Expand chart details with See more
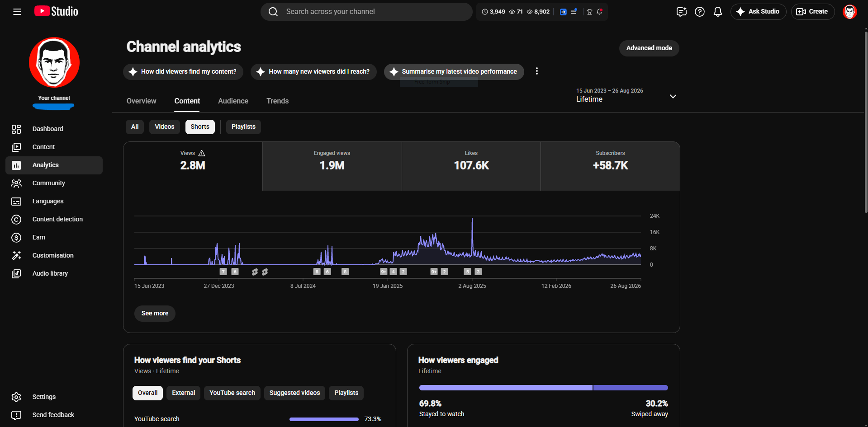This screenshot has height=427, width=868. coord(155,314)
